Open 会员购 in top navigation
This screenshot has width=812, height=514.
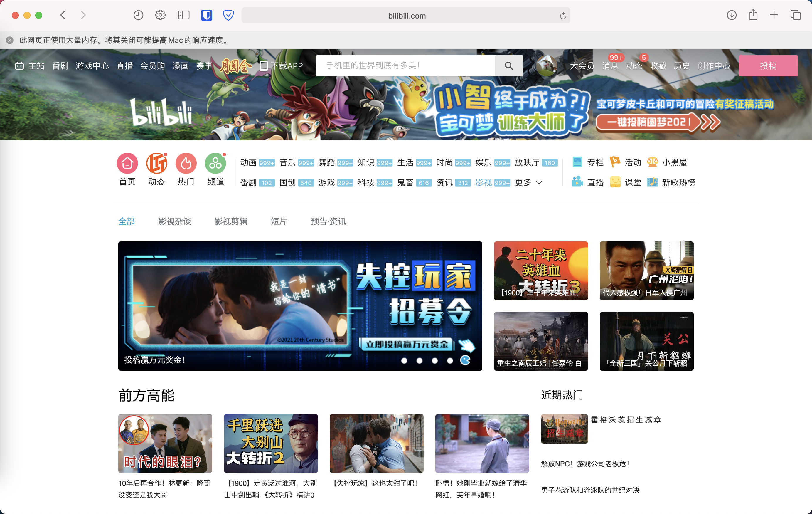pos(152,65)
